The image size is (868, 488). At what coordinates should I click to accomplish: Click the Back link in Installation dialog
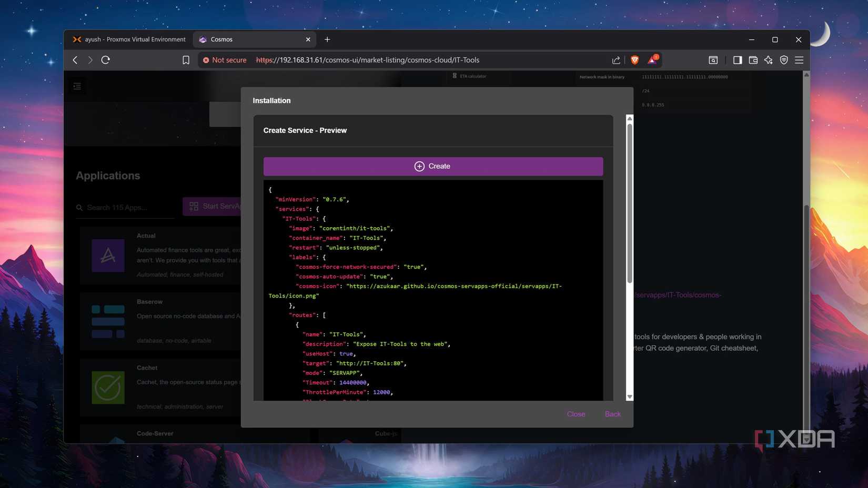coord(612,414)
